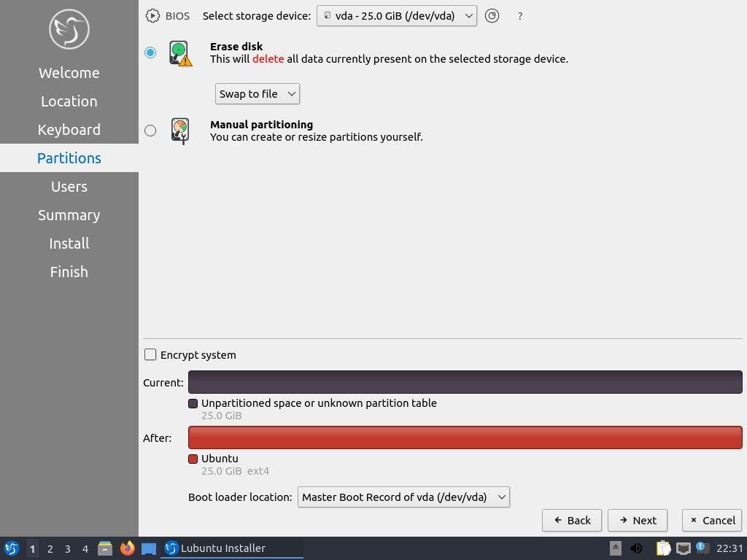Click the BIOS boot mode icon
747x560 pixels.
[x=152, y=15]
